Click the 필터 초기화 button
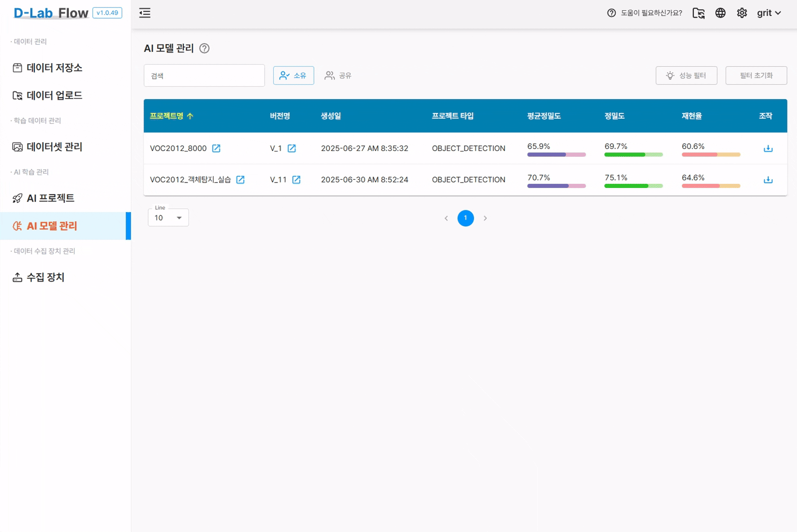797x532 pixels. coord(756,76)
